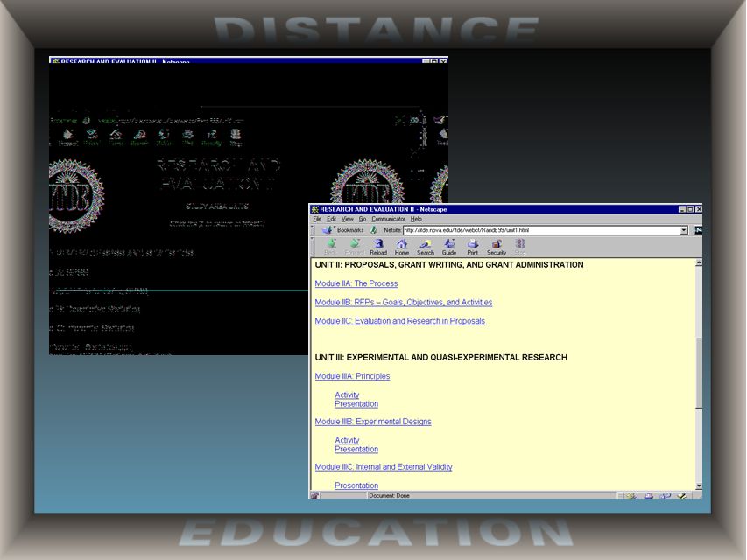Reload the current page

pyautogui.click(x=378, y=247)
